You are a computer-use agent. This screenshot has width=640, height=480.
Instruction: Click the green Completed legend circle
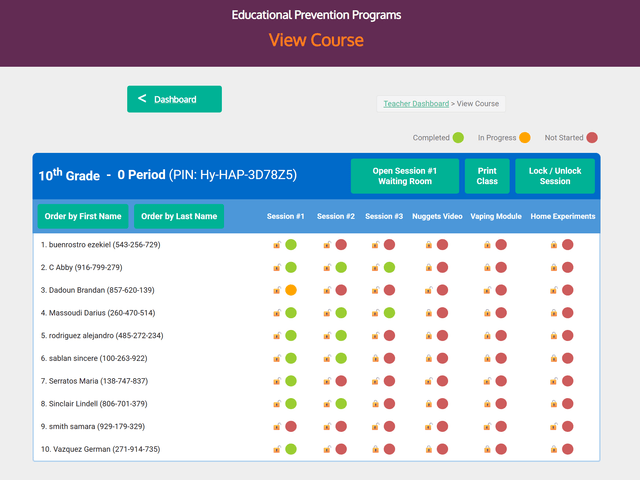(458, 138)
